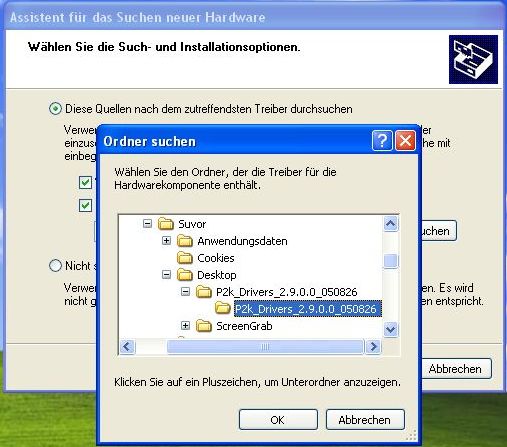Image resolution: width=507 pixels, height=447 pixels.
Task: Select parent P2k_Drivers_2.9.0.0_050826 folder entry
Action: pyautogui.click(x=287, y=292)
